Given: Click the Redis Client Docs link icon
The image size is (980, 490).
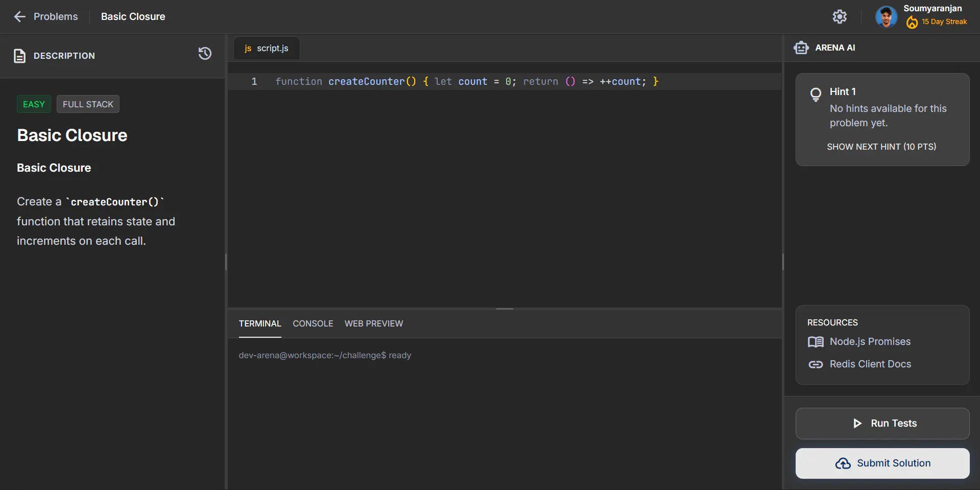Looking at the screenshot, I should pos(816,364).
